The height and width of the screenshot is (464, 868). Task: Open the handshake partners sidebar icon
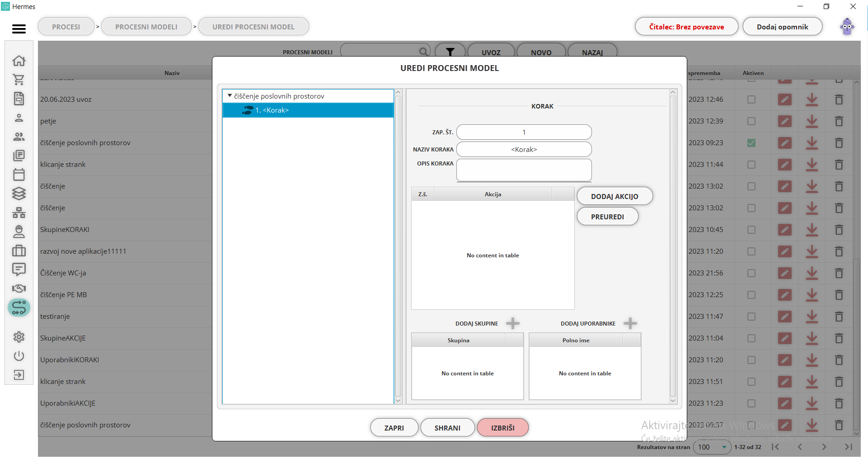click(19, 289)
